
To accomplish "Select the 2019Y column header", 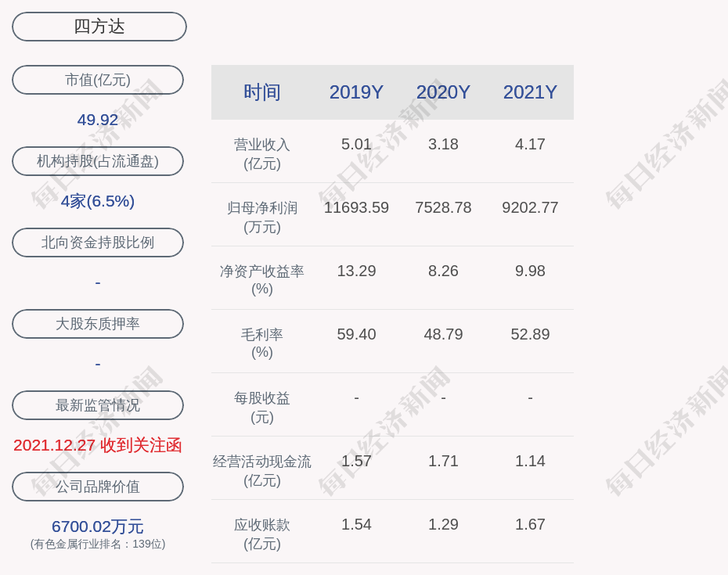I will pyautogui.click(x=356, y=92).
